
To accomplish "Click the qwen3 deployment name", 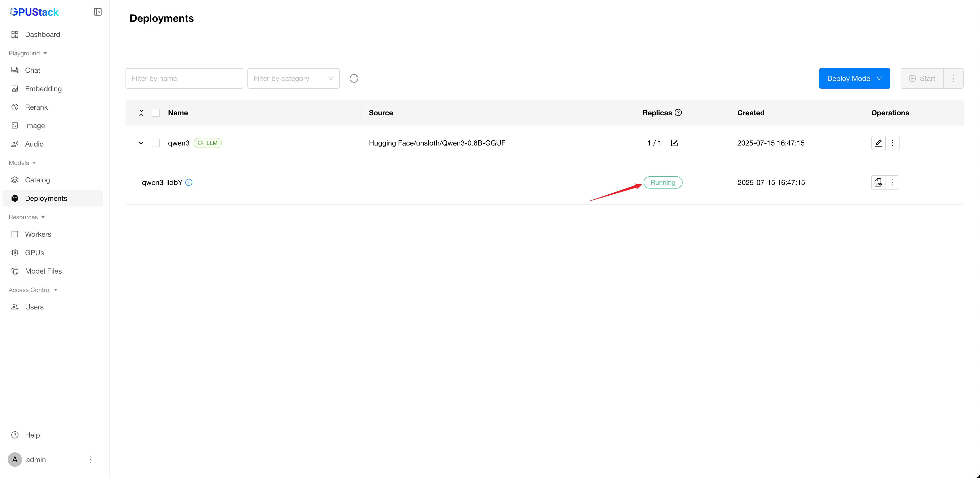I will [179, 143].
